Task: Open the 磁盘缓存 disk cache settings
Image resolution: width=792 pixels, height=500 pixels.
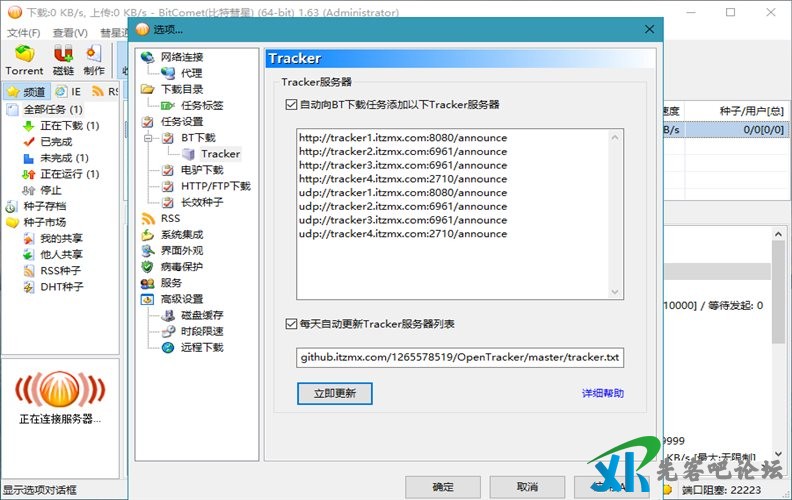Action: tap(201, 315)
